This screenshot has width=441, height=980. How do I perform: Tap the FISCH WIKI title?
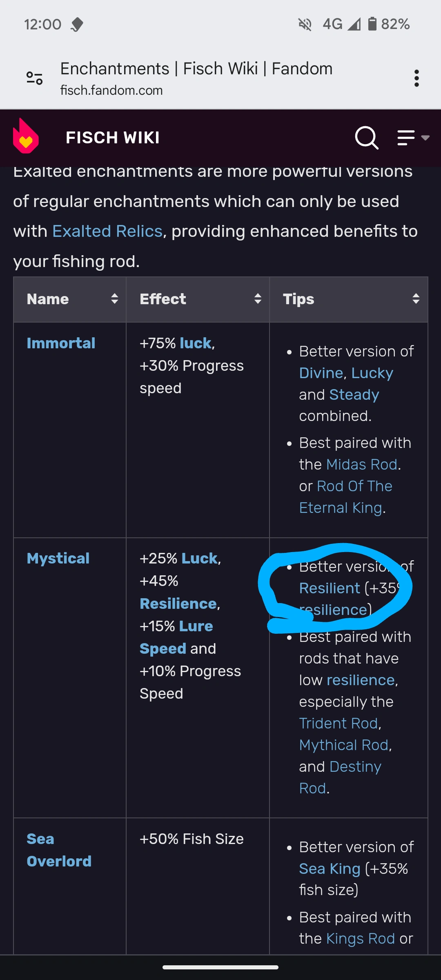[x=113, y=138]
